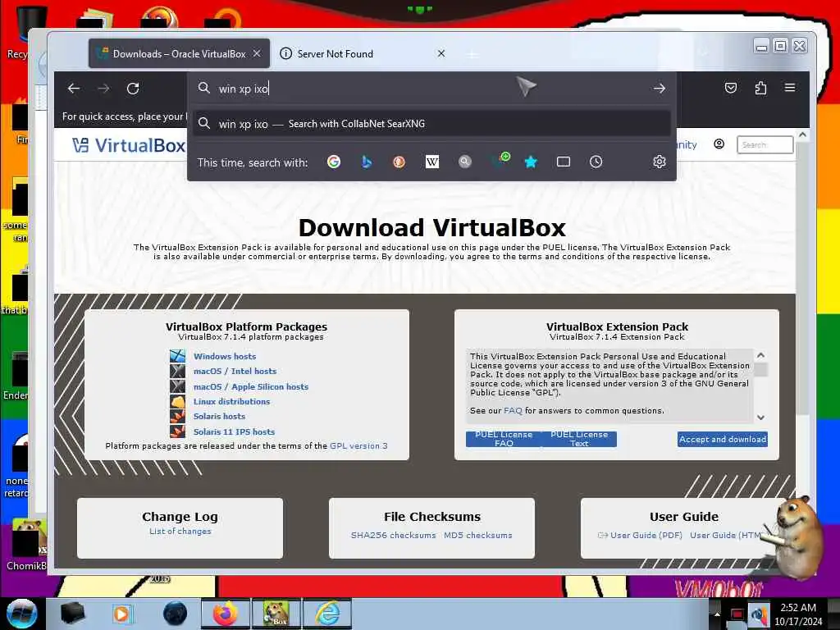Add search engine via green plus icon
The width and height of the screenshot is (840, 630).
[501, 160]
